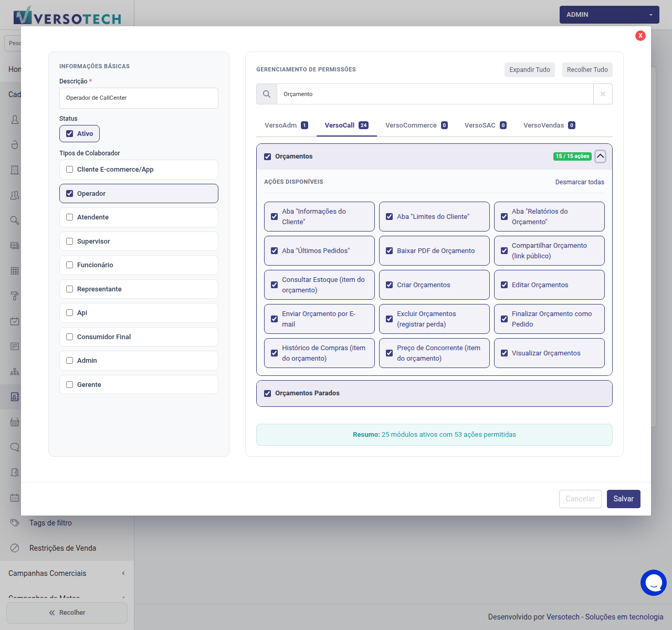Close the permissions modal with red X

pyautogui.click(x=640, y=36)
